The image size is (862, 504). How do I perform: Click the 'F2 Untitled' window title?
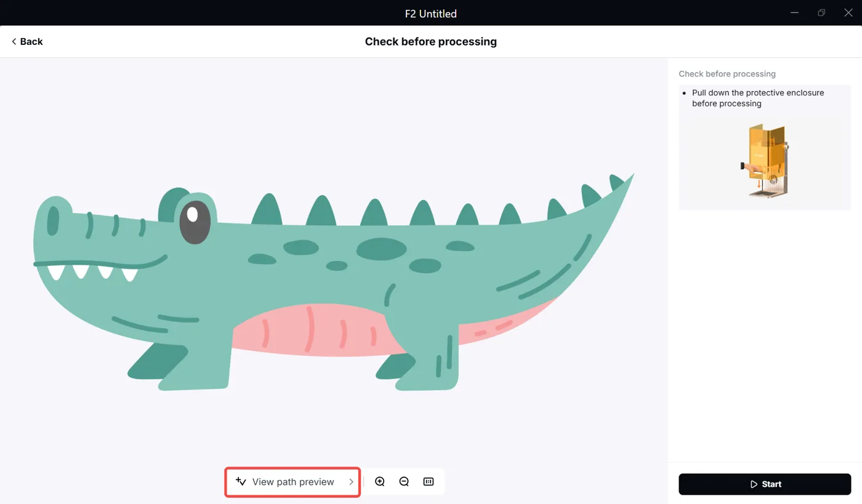pos(431,14)
